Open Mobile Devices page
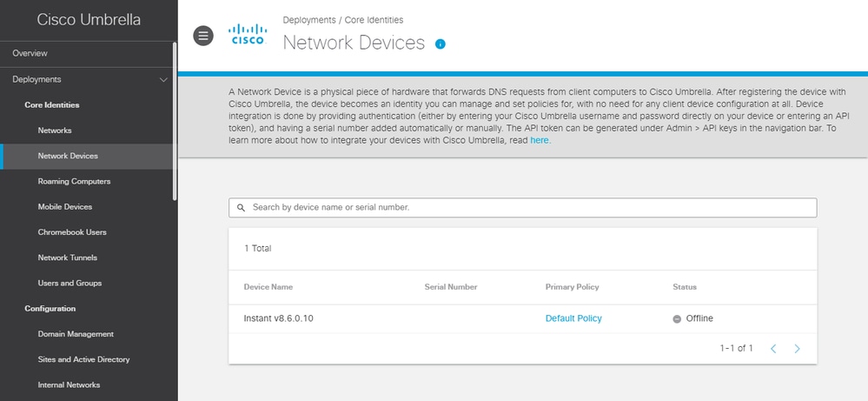The image size is (868, 401). (65, 207)
